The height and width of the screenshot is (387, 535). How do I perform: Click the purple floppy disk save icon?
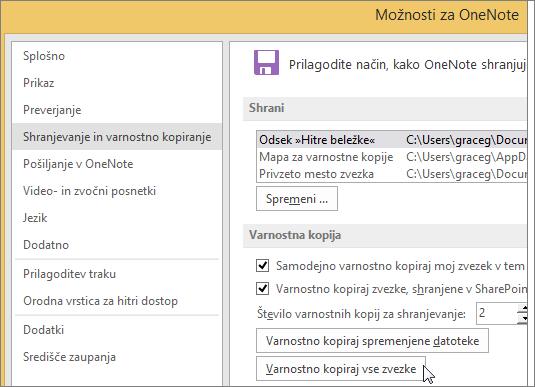point(266,62)
